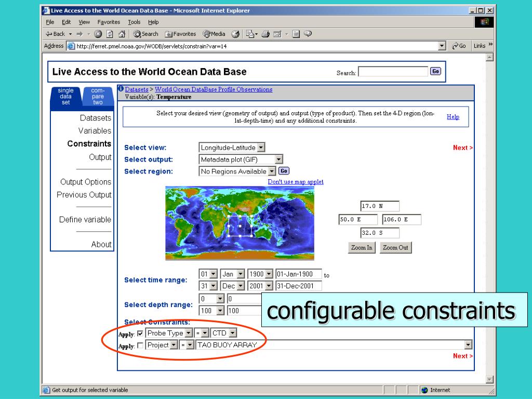Click the vertical scrollbar down arrow
Viewport: 532px width, 399px height.
click(x=489, y=379)
